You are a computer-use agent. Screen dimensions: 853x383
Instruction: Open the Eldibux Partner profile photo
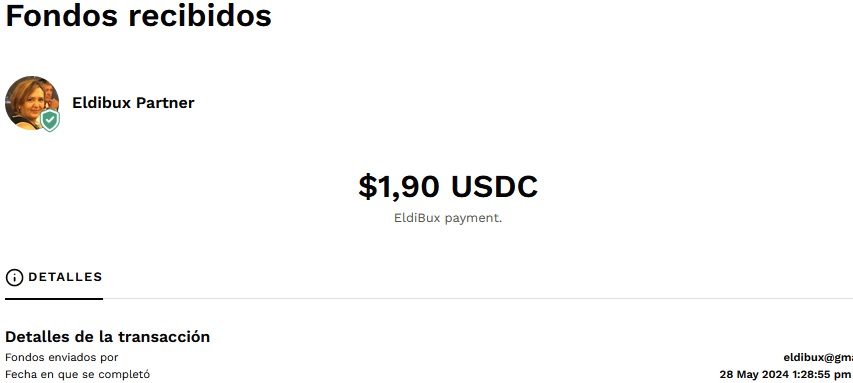coord(32,103)
